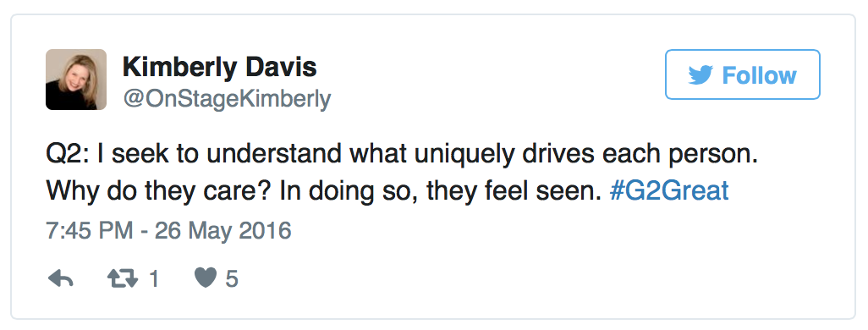Image resolution: width=868 pixels, height=330 pixels.
Task: Visit the @OnStageKimberly handle
Action: coord(227,99)
